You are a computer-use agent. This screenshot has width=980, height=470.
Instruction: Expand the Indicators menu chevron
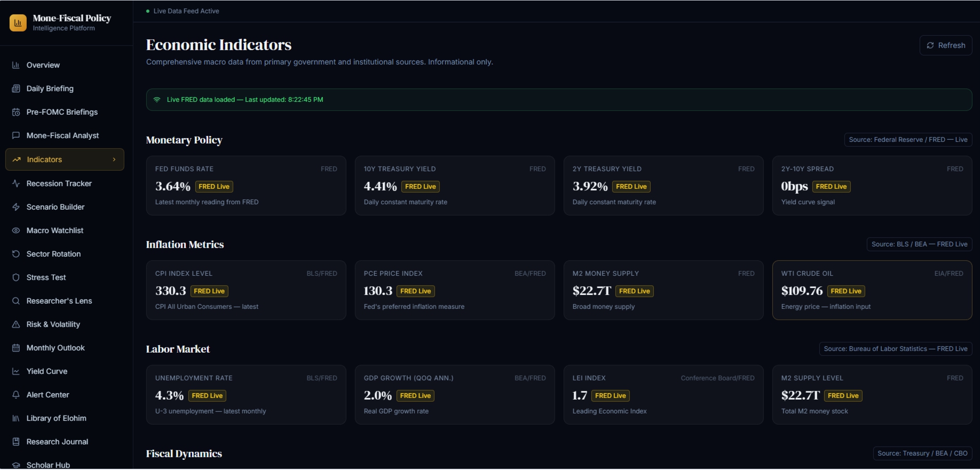[x=114, y=160]
